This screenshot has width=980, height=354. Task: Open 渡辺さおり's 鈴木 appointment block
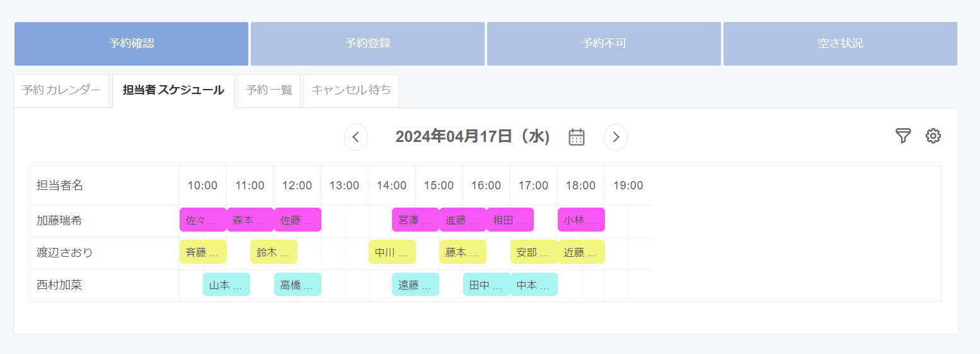coord(274,252)
